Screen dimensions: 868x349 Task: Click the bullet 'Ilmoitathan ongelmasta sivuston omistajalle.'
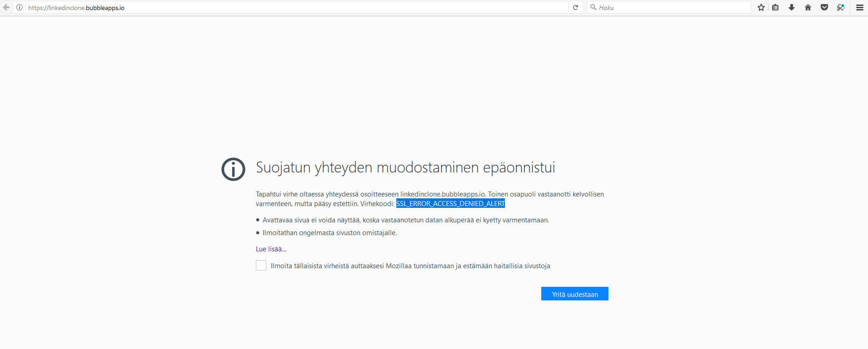click(x=329, y=233)
